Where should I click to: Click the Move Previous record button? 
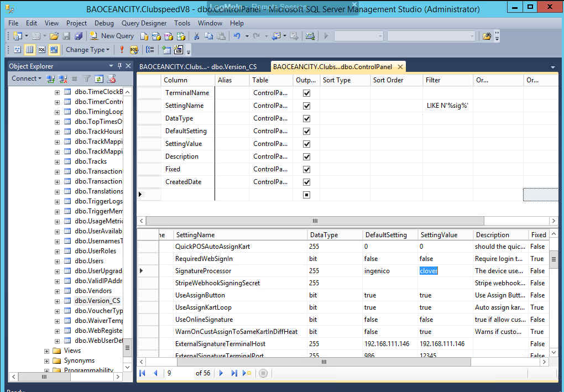pyautogui.click(x=155, y=373)
